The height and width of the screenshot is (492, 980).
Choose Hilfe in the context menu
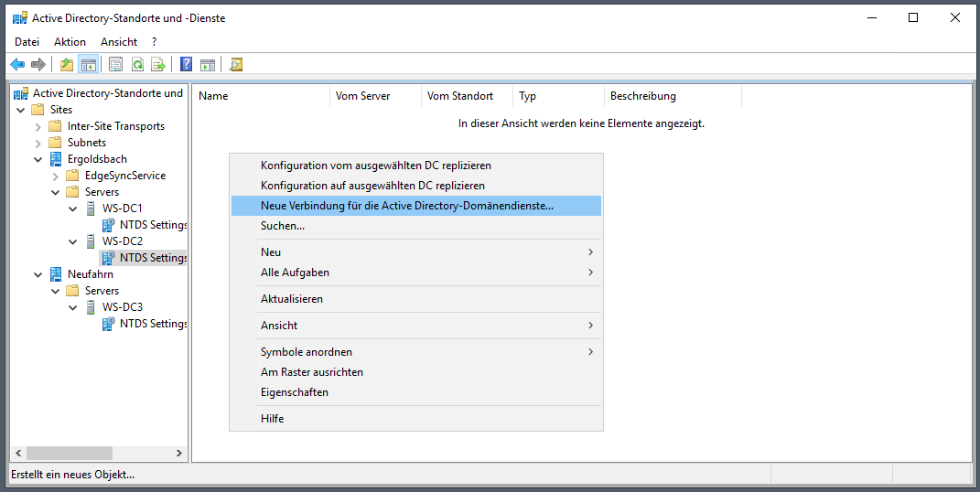tap(416, 418)
